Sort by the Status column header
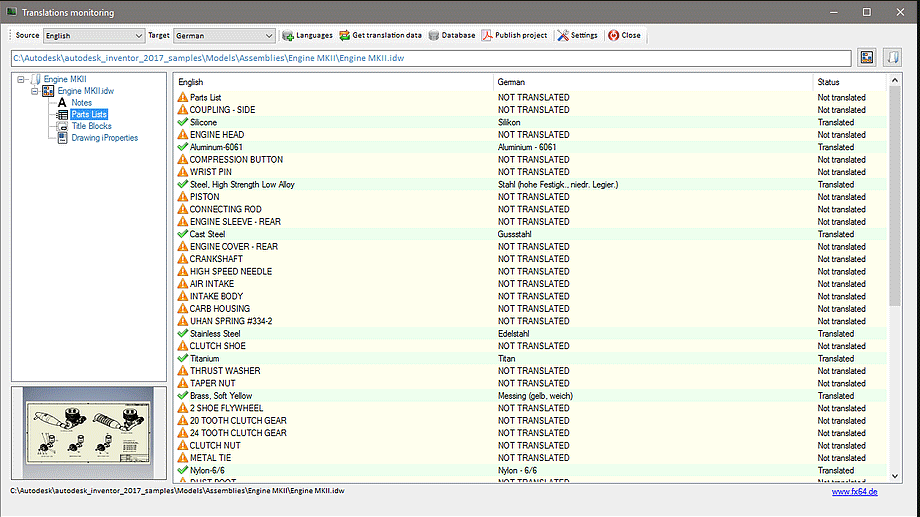The image size is (920, 517). tap(850, 82)
